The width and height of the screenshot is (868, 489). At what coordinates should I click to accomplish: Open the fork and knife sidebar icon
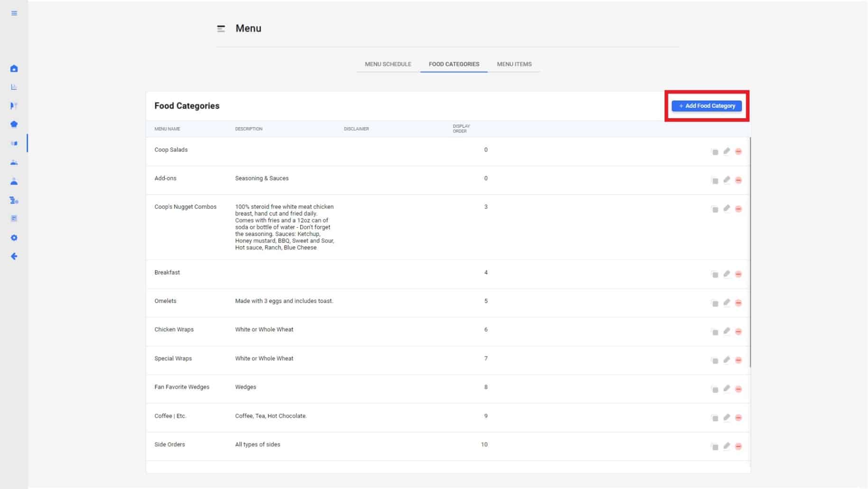point(14,106)
